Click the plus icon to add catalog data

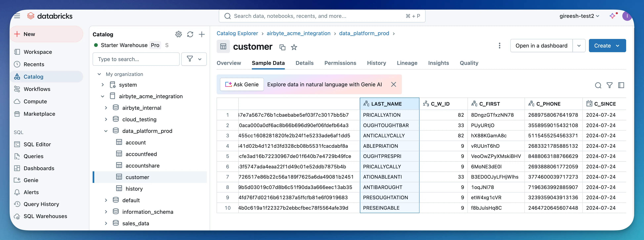click(201, 34)
